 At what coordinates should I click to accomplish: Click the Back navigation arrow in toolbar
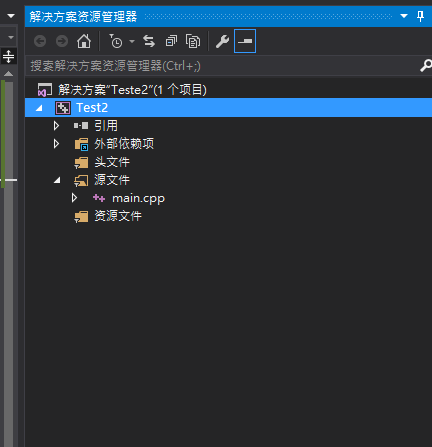tap(40, 41)
